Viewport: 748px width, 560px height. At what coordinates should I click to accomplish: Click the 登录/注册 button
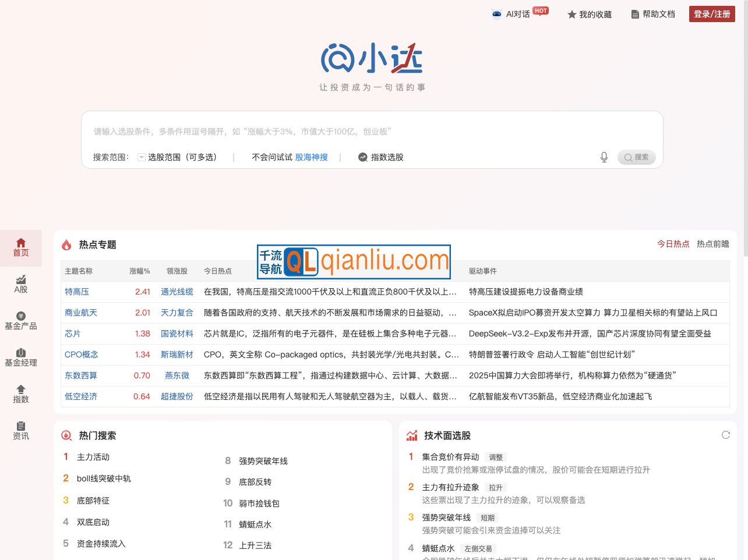(711, 14)
